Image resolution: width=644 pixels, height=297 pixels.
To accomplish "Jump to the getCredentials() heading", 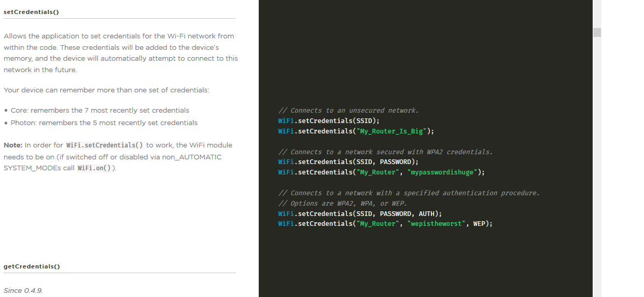I will 32,266.
